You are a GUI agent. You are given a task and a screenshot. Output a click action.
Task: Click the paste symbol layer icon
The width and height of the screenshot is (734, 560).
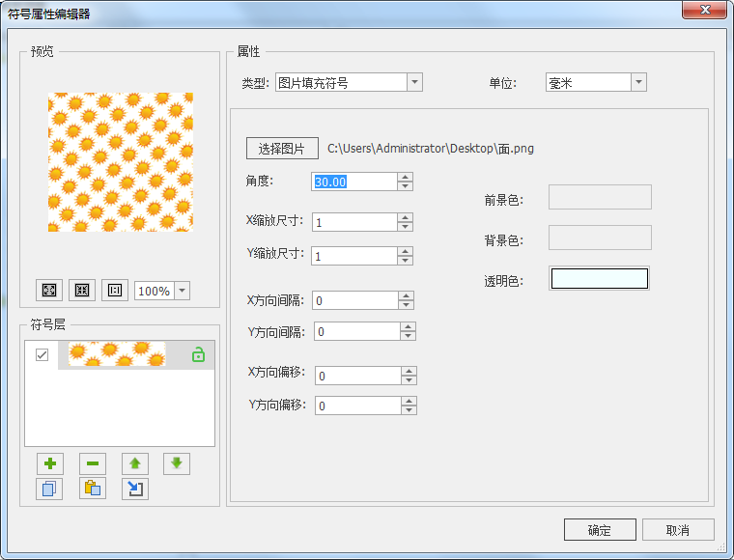93,489
